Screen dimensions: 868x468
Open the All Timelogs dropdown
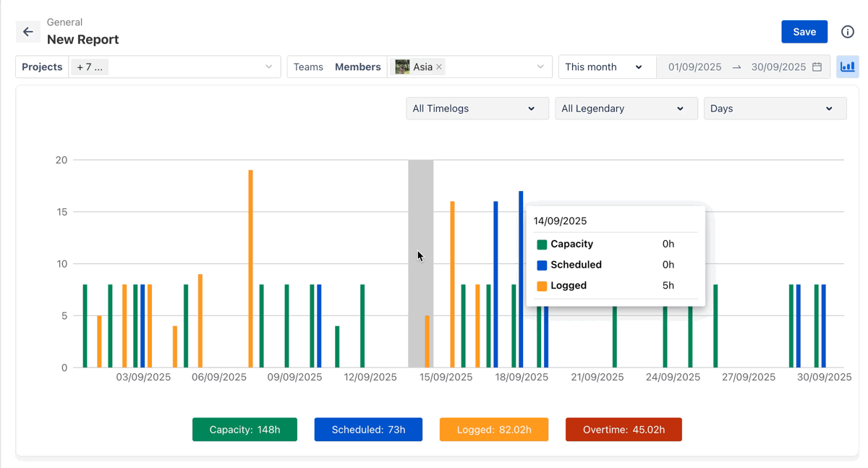(x=477, y=109)
